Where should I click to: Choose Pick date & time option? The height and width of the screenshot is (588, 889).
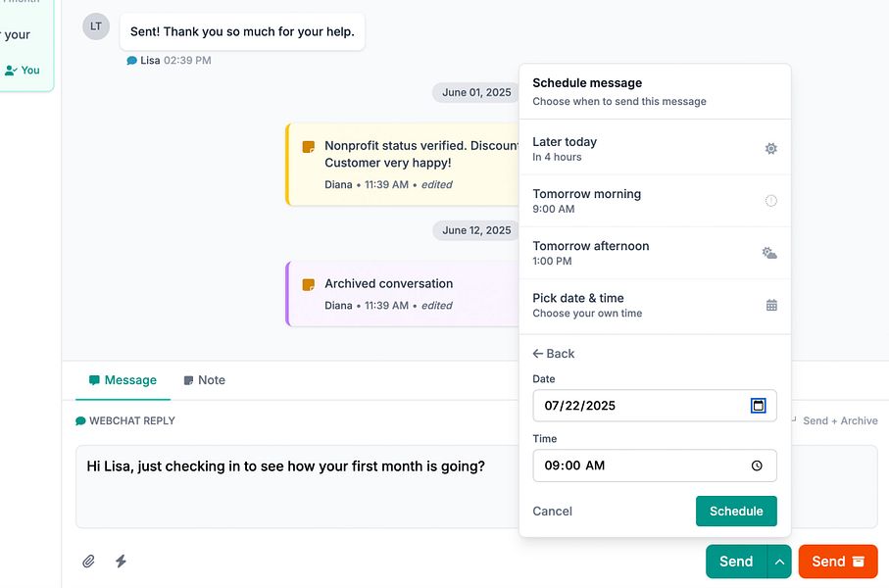tap(654, 305)
